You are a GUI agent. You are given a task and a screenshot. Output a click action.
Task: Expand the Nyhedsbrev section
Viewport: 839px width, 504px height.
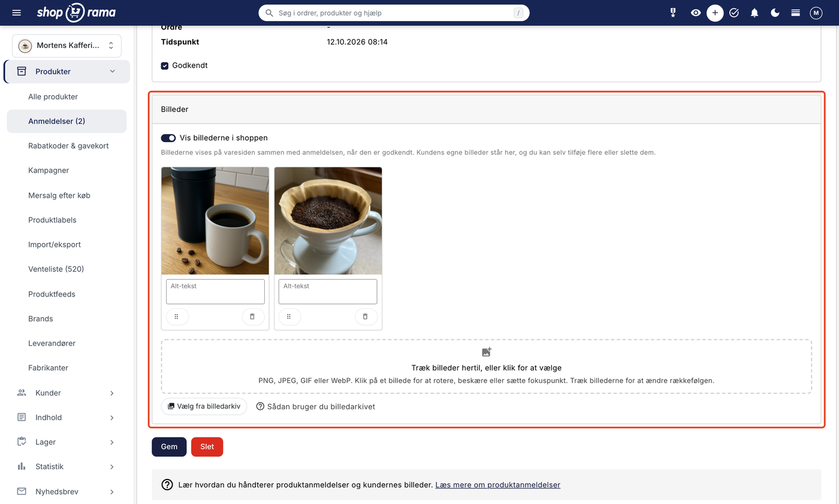pos(111,491)
